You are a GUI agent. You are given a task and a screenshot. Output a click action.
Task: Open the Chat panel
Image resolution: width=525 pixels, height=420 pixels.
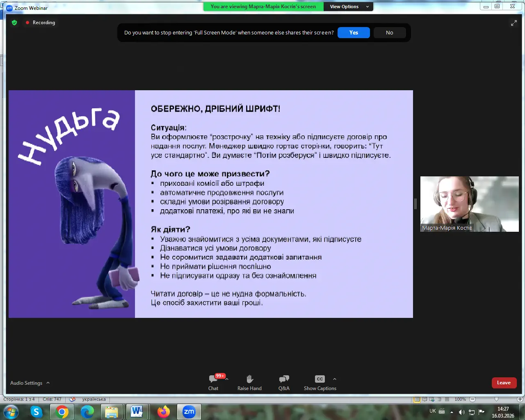click(x=213, y=382)
